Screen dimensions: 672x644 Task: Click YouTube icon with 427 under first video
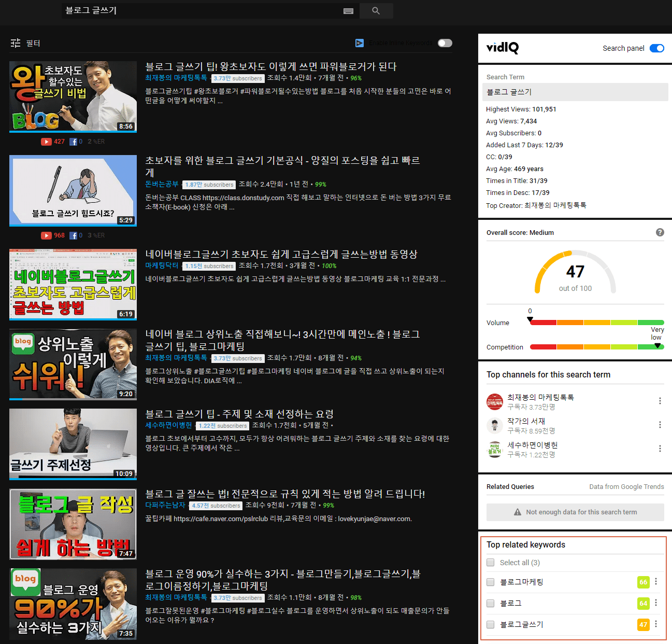point(46,142)
